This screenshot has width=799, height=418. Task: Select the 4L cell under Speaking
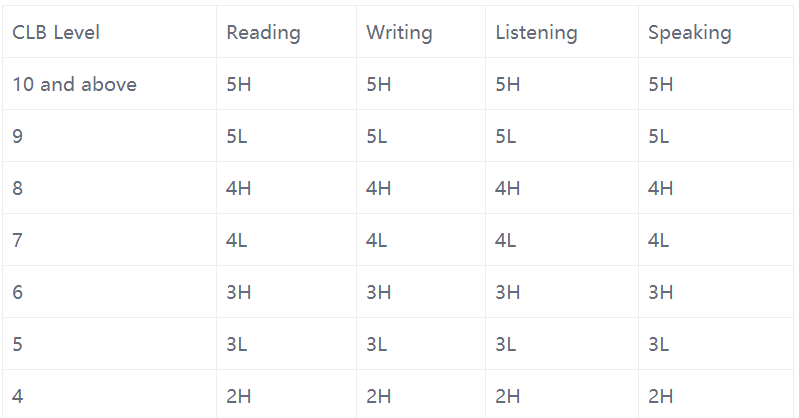pyautogui.click(x=658, y=241)
